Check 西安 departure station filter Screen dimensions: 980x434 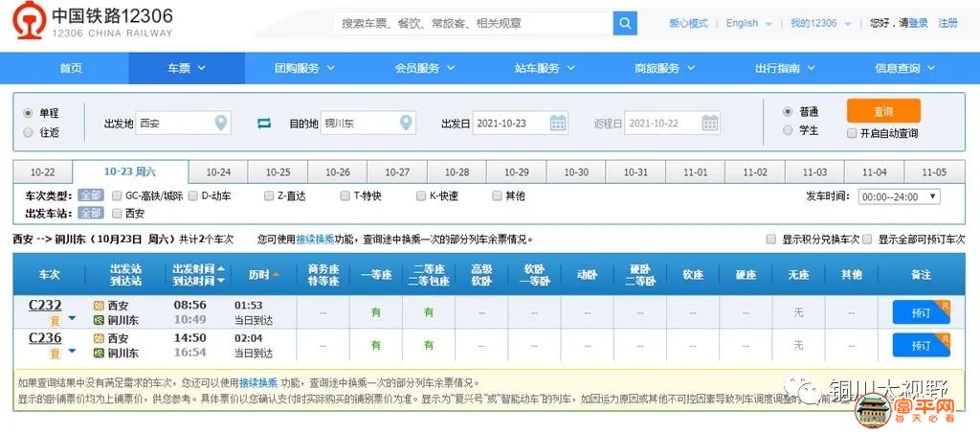[117, 214]
